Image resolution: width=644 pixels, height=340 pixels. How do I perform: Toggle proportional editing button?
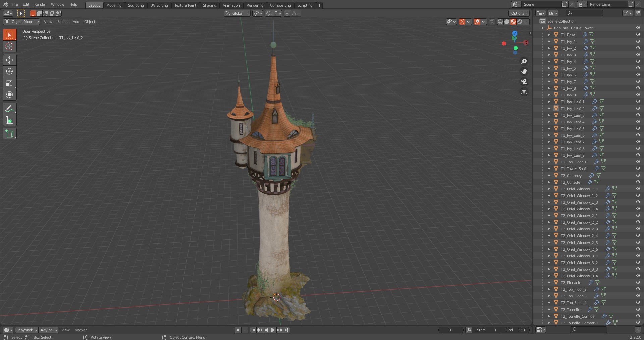click(287, 13)
